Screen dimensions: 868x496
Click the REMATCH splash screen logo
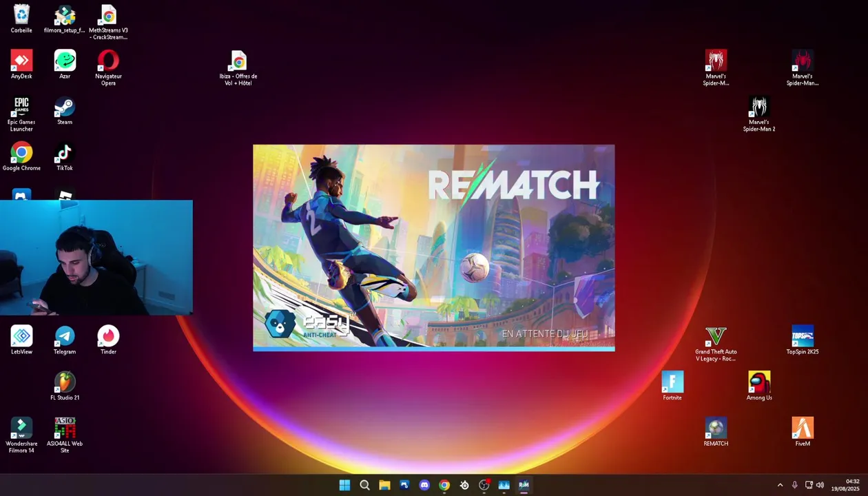[513, 185]
